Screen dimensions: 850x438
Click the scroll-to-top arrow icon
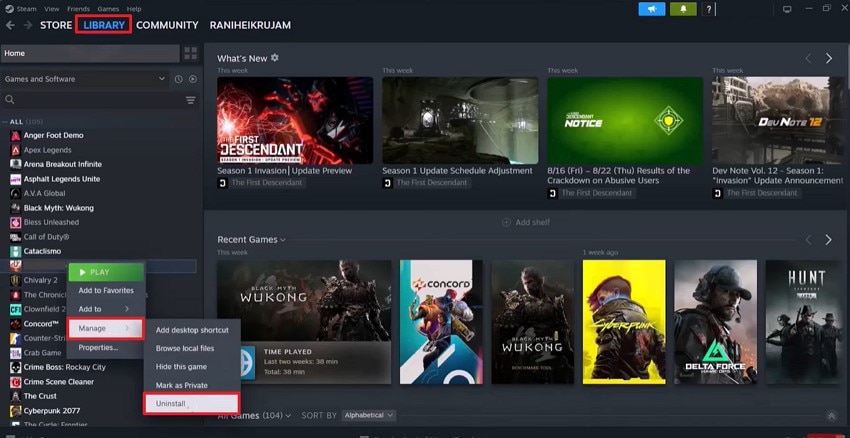[x=832, y=416]
